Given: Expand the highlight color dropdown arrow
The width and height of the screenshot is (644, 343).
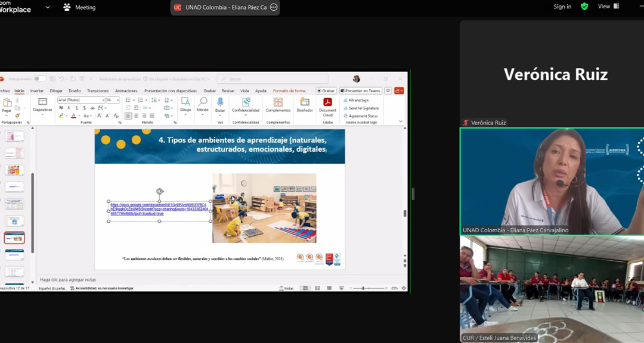Looking at the screenshot, I should [67, 116].
